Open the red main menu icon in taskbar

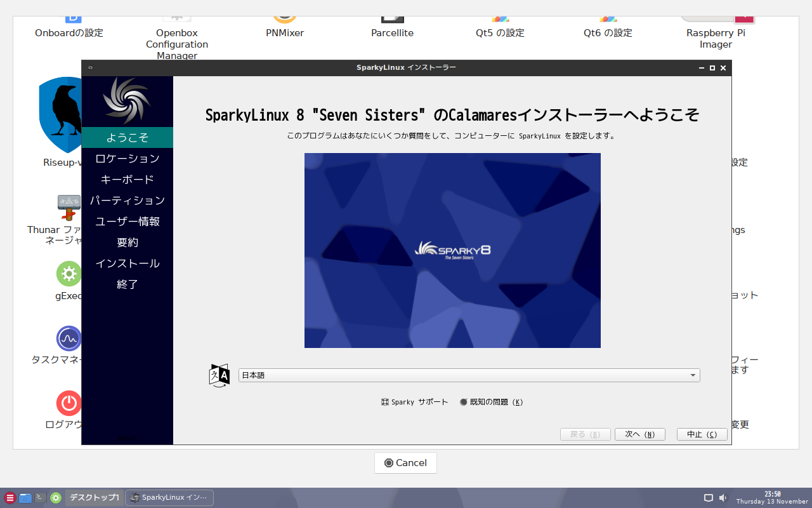[10, 498]
